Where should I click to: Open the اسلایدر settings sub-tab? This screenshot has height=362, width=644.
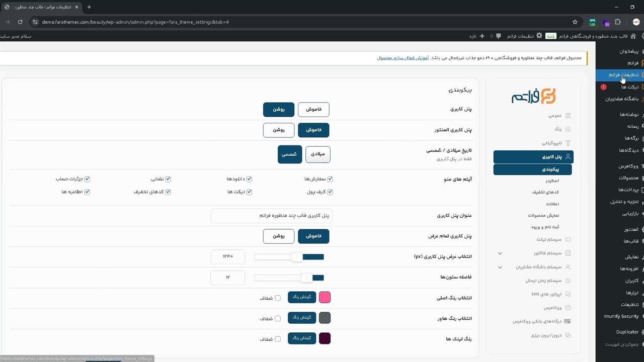[552, 180]
